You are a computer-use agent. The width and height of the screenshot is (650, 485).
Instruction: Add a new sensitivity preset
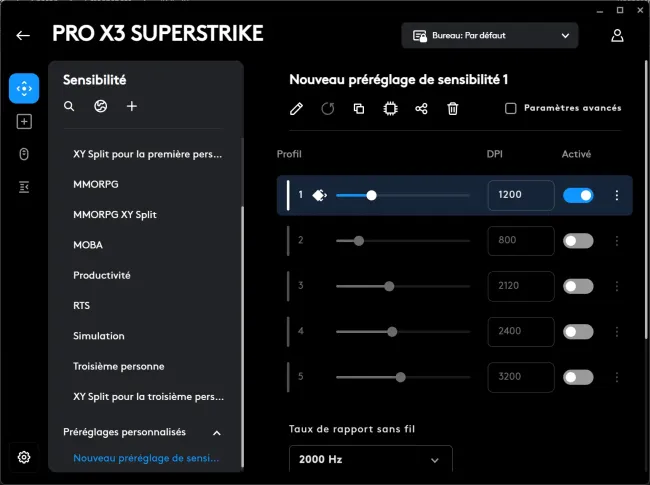132,107
